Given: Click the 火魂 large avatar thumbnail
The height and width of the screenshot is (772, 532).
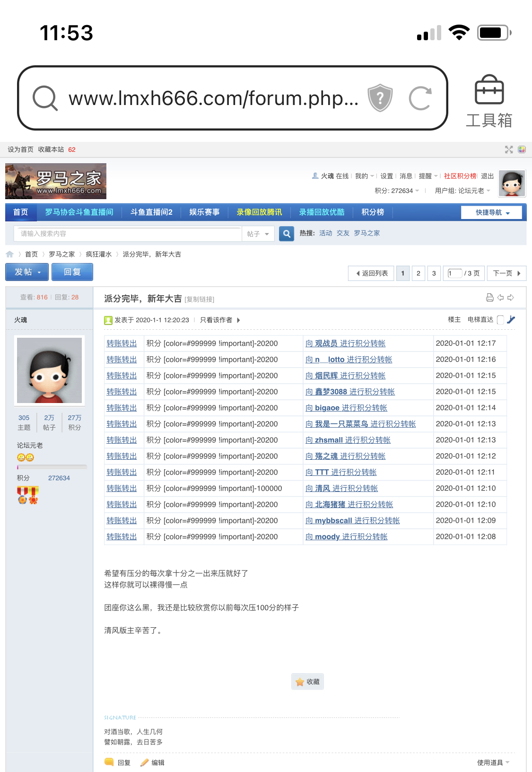Looking at the screenshot, I should 49,370.
